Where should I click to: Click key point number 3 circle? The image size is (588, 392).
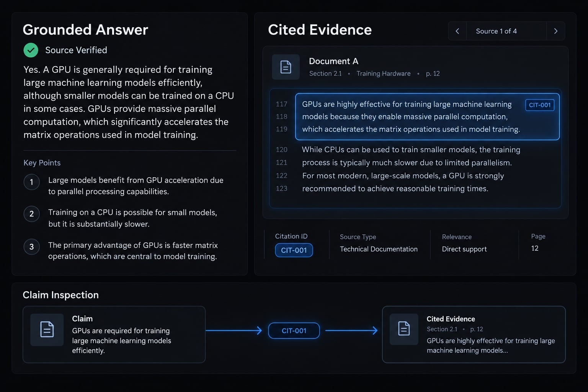tap(32, 247)
